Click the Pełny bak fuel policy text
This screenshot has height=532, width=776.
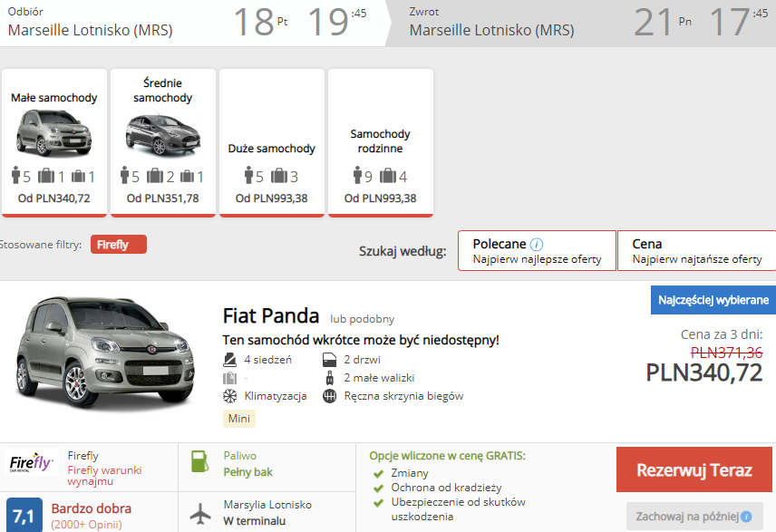(x=248, y=472)
